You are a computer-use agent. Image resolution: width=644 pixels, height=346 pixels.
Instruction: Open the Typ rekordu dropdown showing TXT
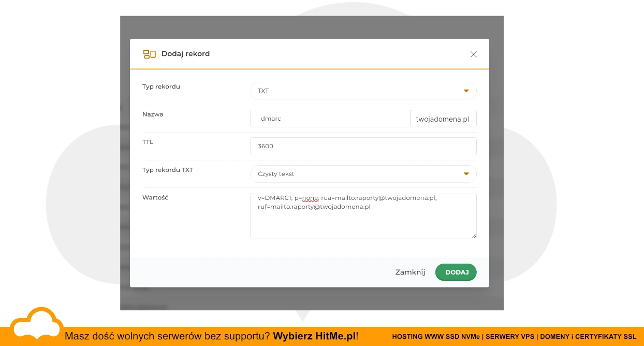click(x=363, y=91)
